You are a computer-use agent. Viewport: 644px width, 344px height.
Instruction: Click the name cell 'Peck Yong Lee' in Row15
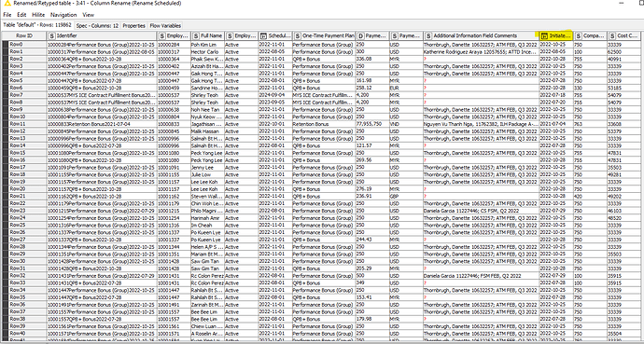(x=207, y=153)
